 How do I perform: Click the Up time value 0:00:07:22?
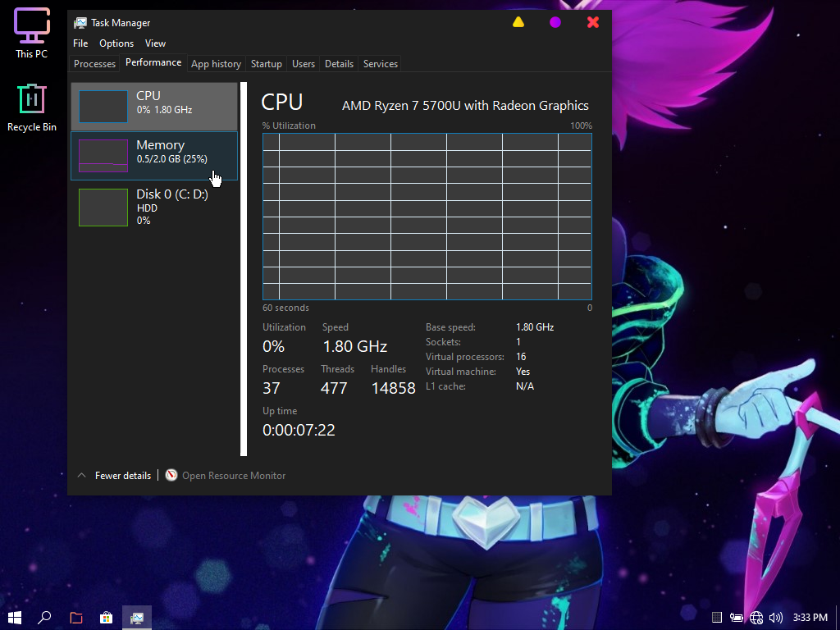299,430
